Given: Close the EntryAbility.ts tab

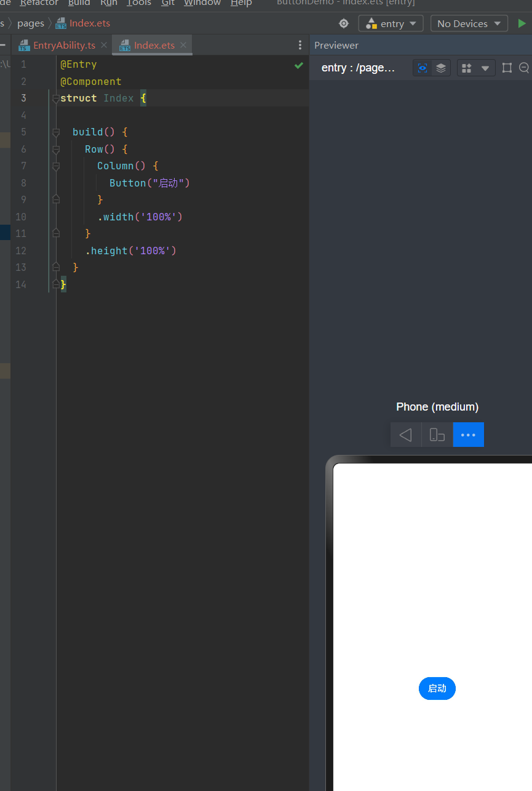Looking at the screenshot, I should click(104, 45).
